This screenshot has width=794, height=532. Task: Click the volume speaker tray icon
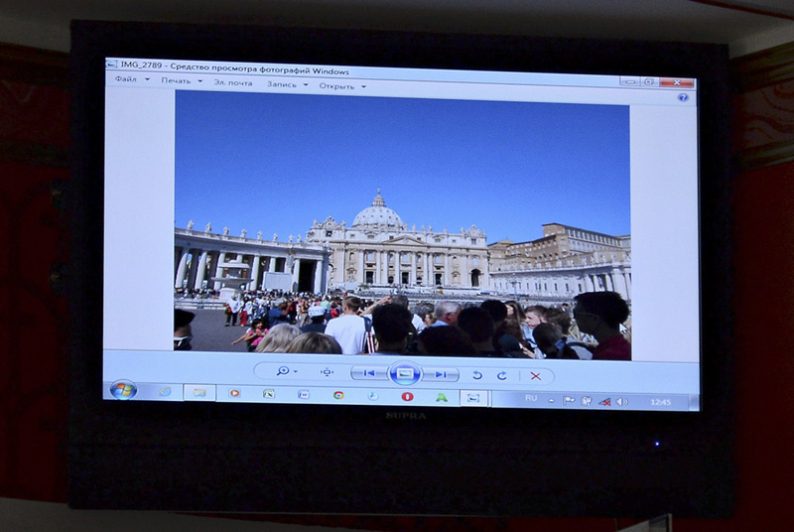[x=622, y=401]
